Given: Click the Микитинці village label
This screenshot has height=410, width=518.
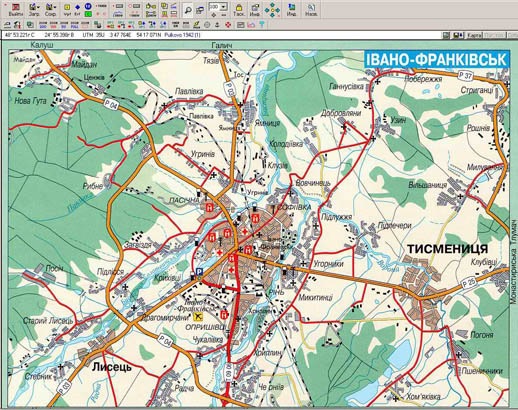Looking at the screenshot, I should pyautogui.click(x=315, y=297).
